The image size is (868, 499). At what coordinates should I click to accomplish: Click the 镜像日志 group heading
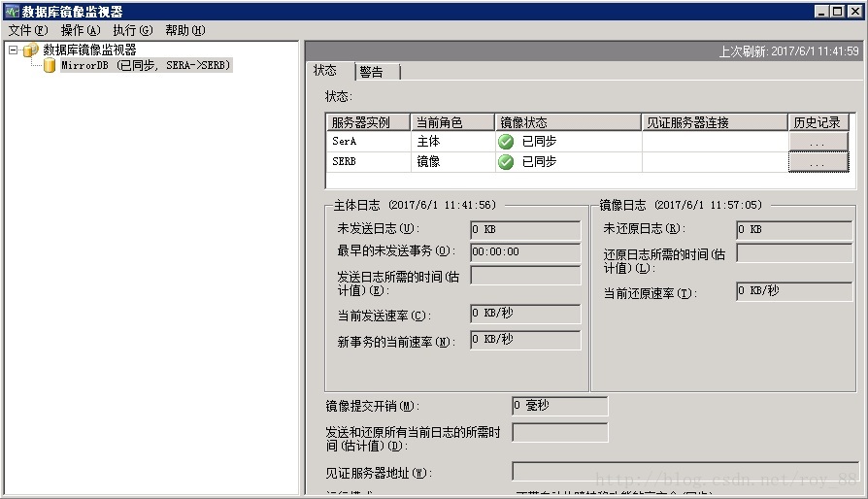tap(681, 205)
